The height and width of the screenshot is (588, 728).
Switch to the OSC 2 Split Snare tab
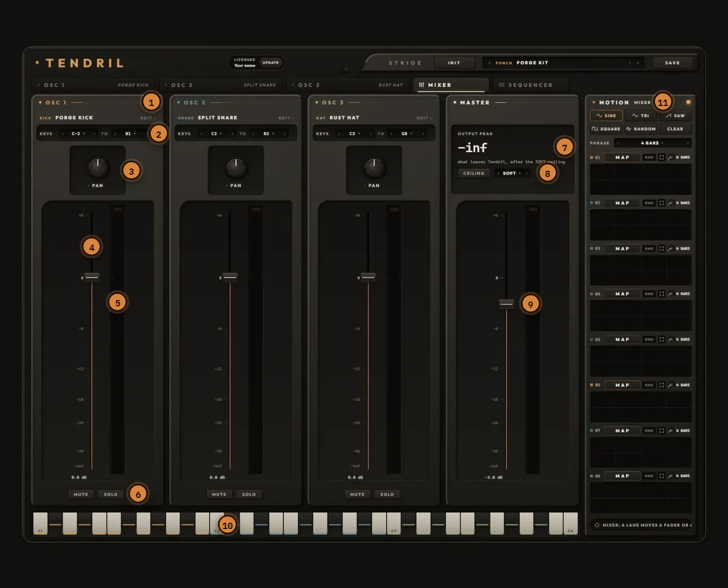(221, 85)
